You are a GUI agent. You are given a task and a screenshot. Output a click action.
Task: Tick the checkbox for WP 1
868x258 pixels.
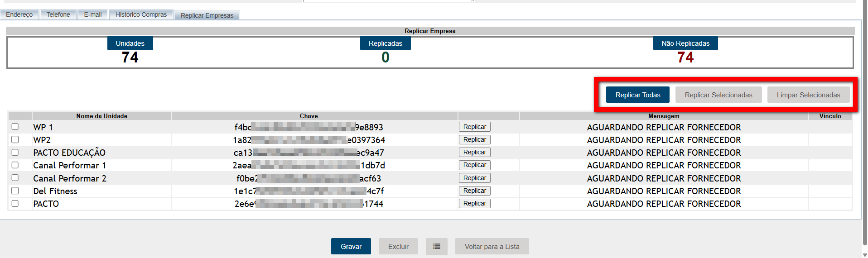click(x=15, y=127)
